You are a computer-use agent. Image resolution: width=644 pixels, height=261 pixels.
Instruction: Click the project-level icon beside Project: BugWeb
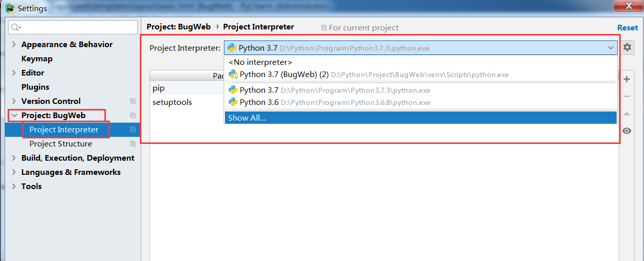tap(133, 116)
